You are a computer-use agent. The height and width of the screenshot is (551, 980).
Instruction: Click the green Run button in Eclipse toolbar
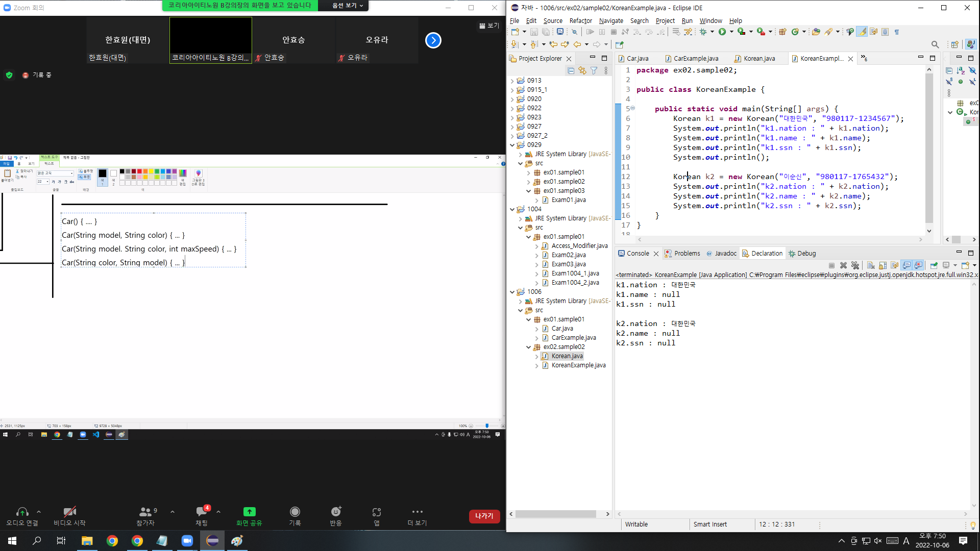(722, 32)
